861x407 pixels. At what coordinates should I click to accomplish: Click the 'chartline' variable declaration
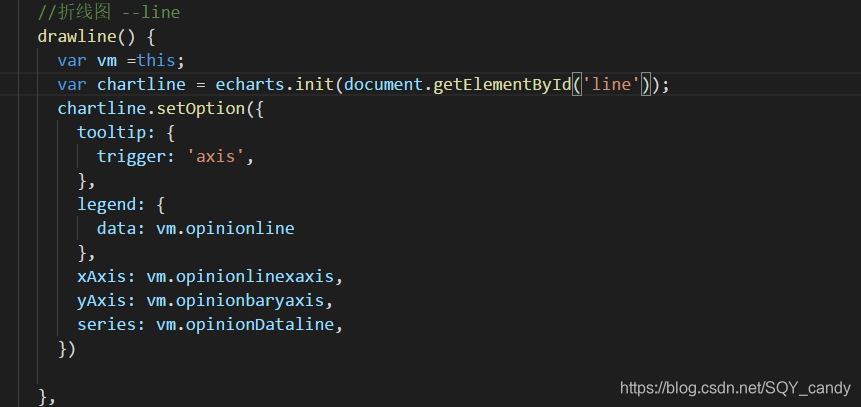coord(141,85)
